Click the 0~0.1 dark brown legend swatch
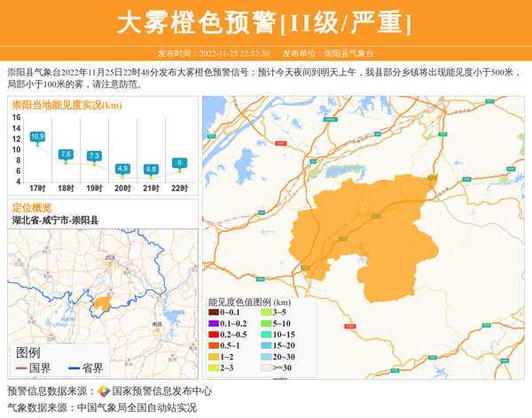The width and height of the screenshot is (532, 418). pyautogui.click(x=214, y=312)
